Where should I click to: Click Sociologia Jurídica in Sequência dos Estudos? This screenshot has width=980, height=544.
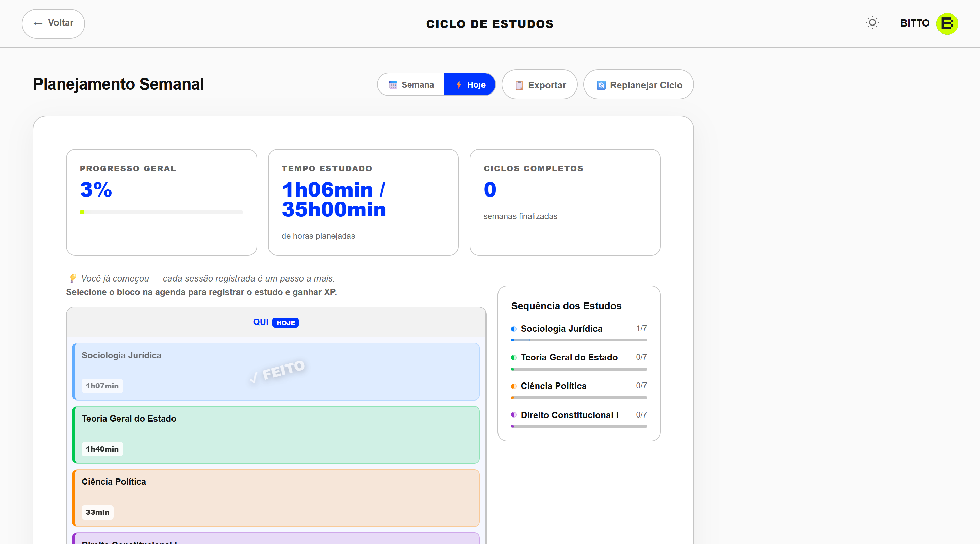[x=561, y=329]
